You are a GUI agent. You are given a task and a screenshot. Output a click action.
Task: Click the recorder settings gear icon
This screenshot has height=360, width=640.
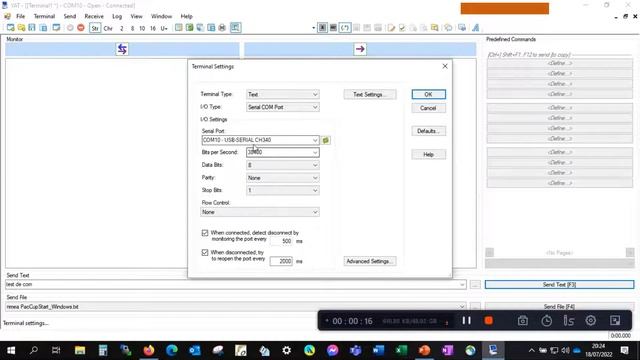591,321
